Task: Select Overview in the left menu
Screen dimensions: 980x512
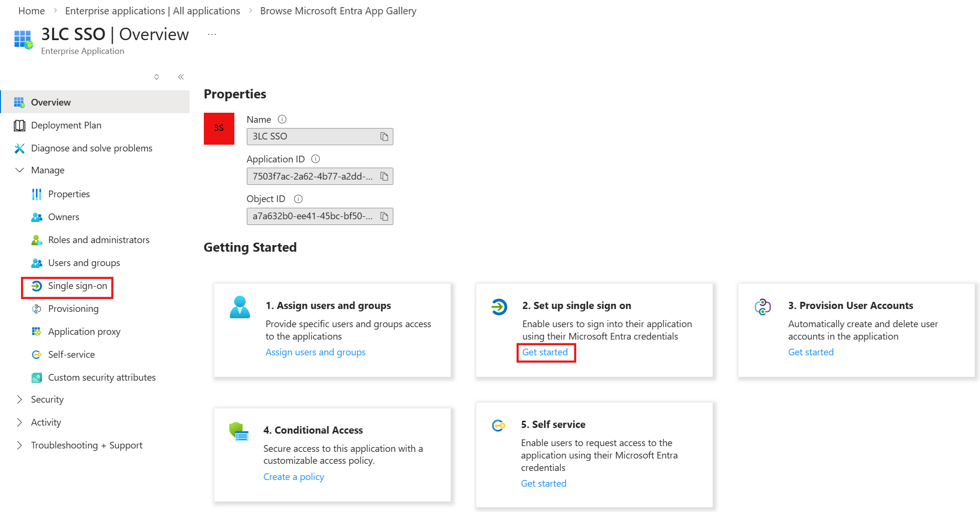Action: (95, 102)
